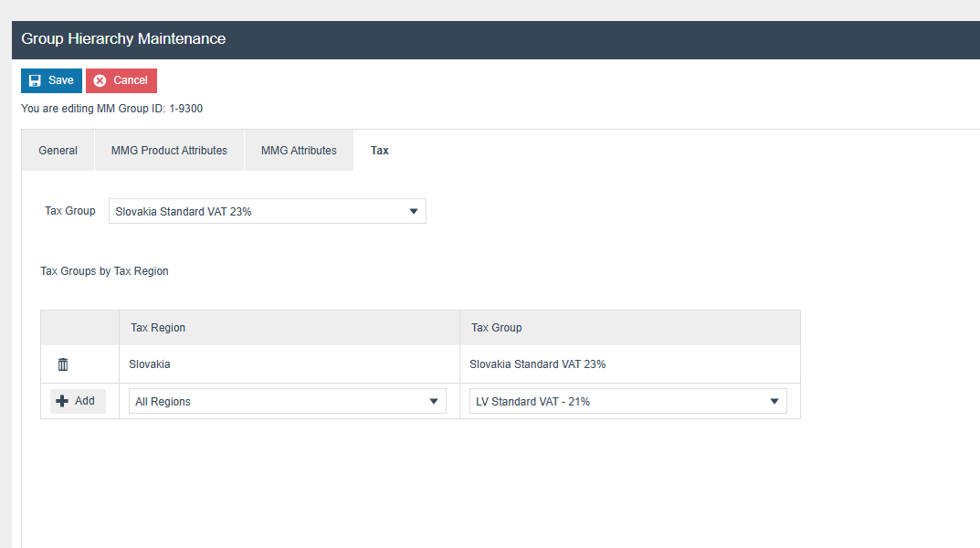Go to the MMG Attributes tab
The width and height of the screenshot is (980, 548).
pyautogui.click(x=299, y=151)
